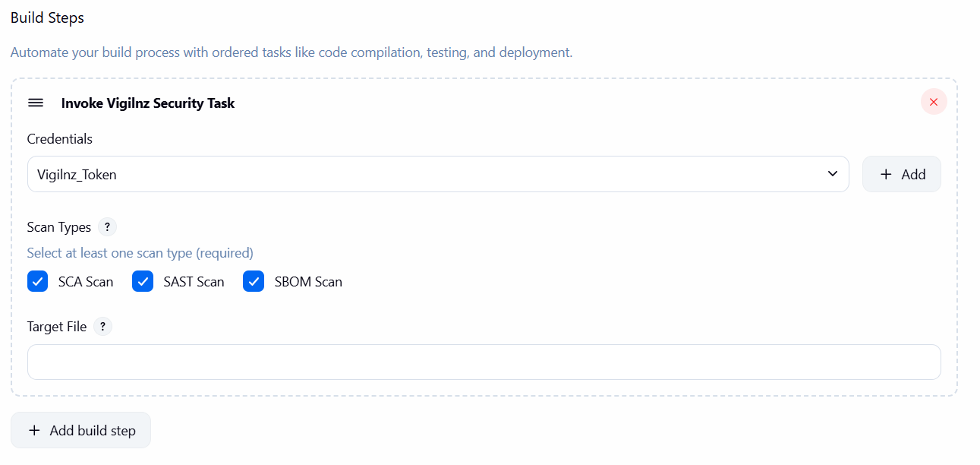980x465 pixels.
Task: Click the drag handle beside Invoke Vigilnz Security Task
Action: tap(36, 103)
